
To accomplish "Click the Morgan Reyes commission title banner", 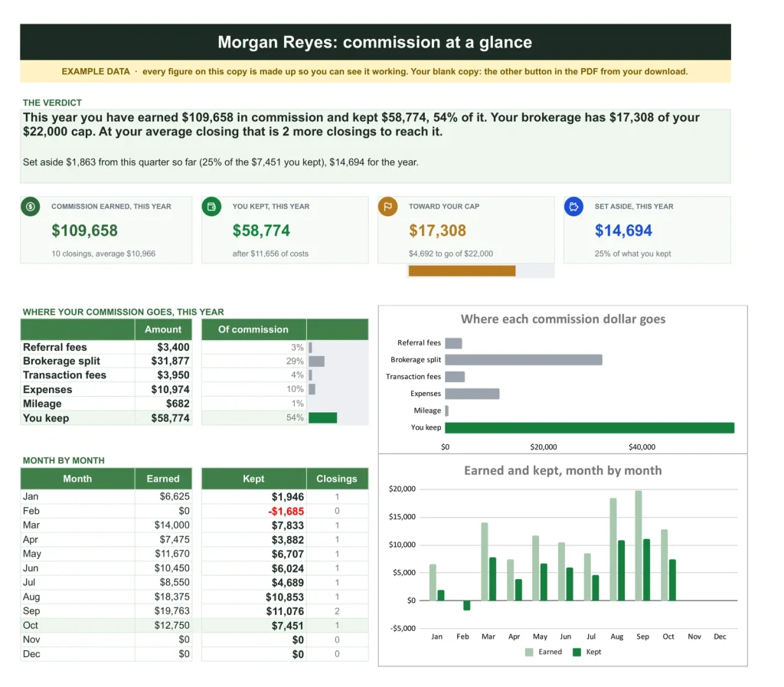I will pyautogui.click(x=375, y=42).
